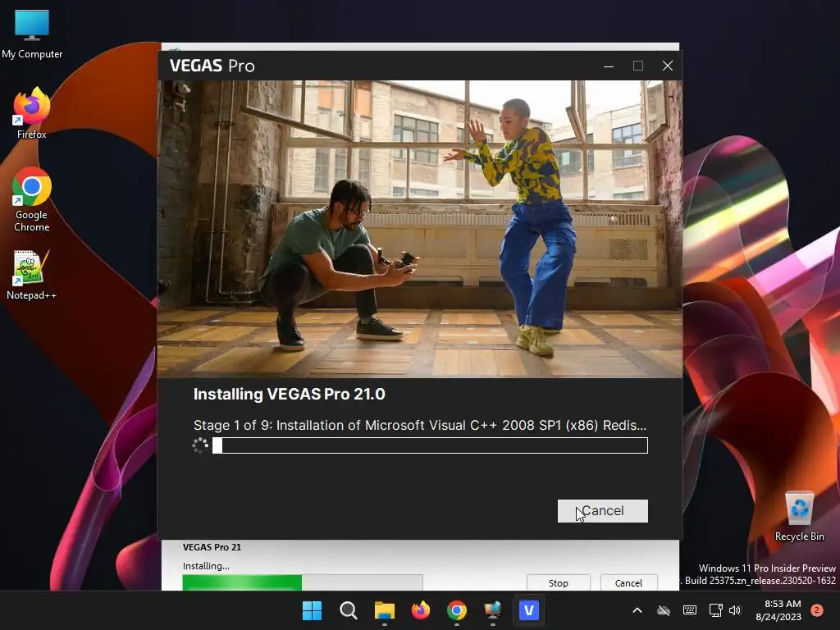Open the volume tray icon

(x=735, y=610)
